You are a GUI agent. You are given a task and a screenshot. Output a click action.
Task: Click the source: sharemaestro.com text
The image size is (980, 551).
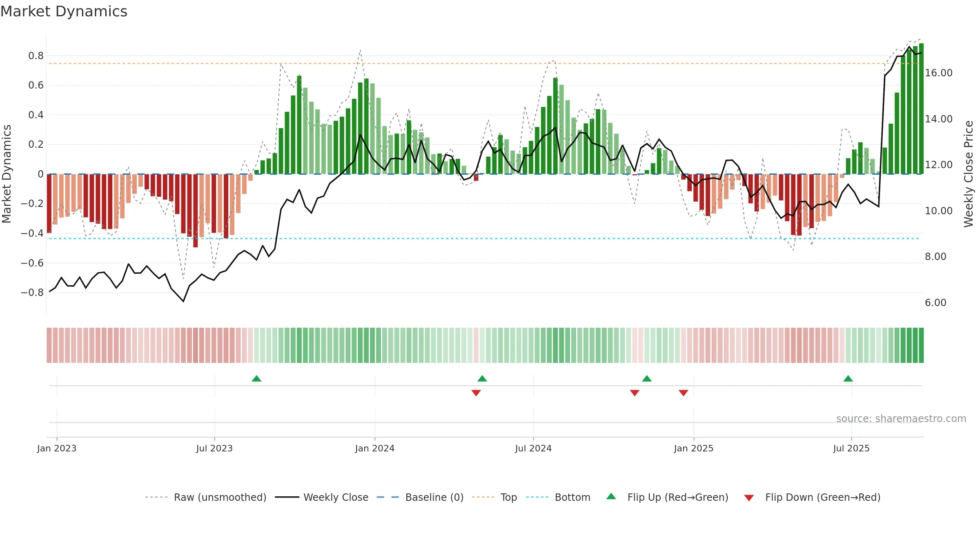point(901,418)
